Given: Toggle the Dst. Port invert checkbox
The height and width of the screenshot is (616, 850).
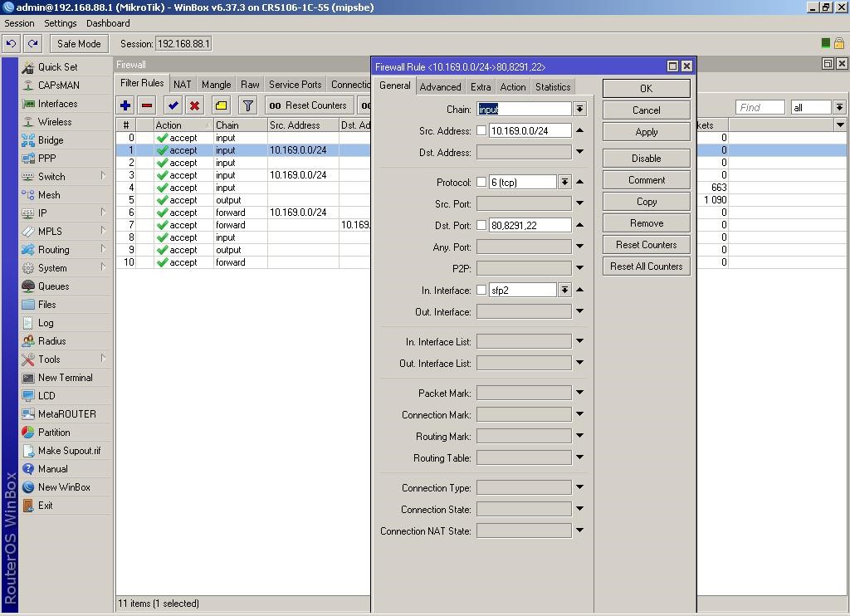Looking at the screenshot, I should [x=481, y=224].
